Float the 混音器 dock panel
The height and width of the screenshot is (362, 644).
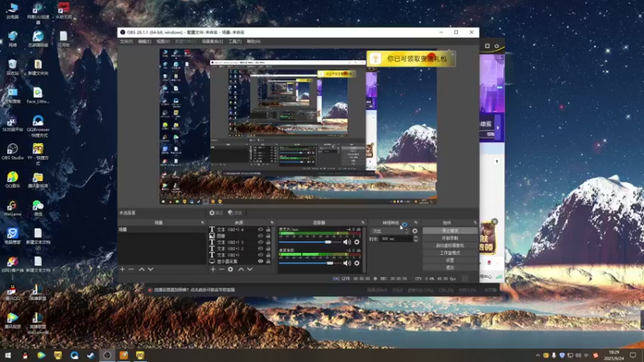(363, 223)
